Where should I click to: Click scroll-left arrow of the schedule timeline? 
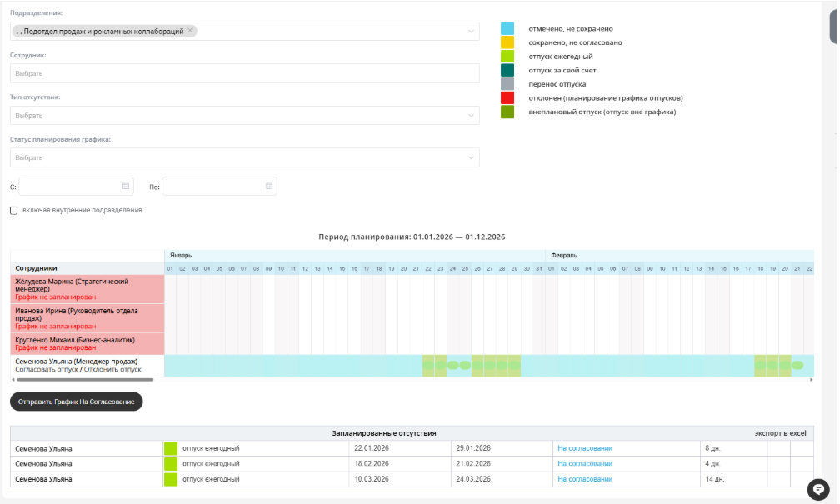point(13,379)
